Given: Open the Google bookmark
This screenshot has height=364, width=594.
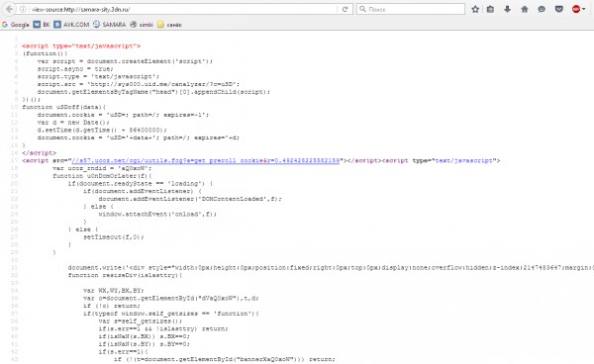Looking at the screenshot, I should click(16, 25).
